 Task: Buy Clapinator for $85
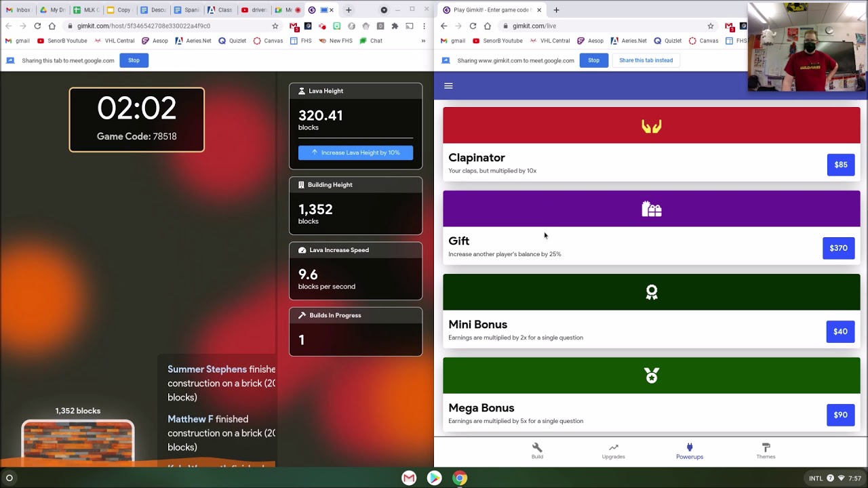pyautogui.click(x=840, y=165)
